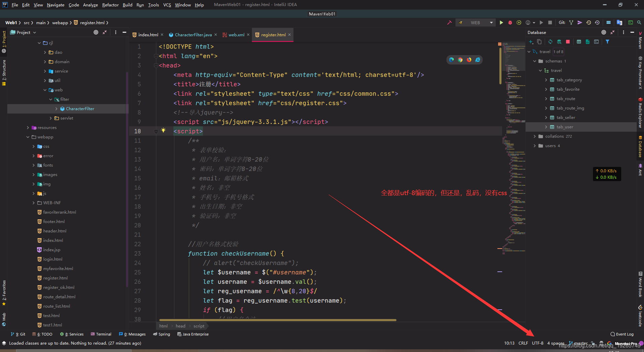644x352 pixels.
Task: Open the Database panel options three-dot icon
Action: tap(624, 32)
